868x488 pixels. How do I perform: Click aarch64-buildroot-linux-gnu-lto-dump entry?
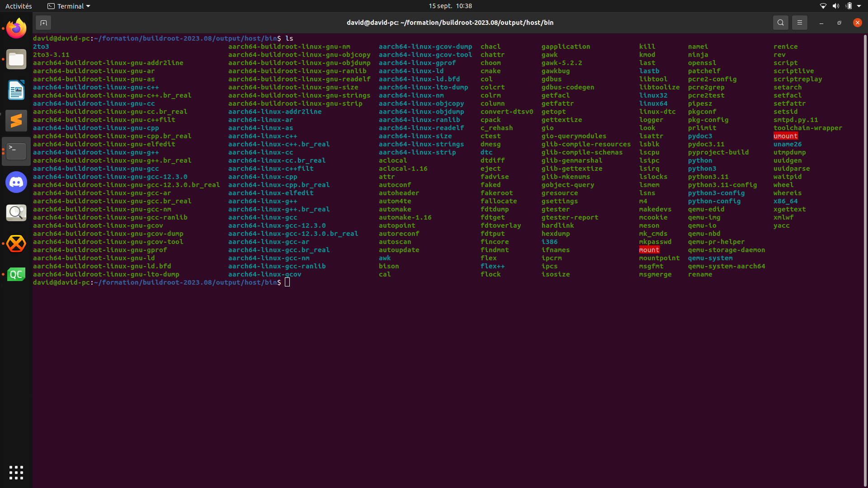click(106, 274)
